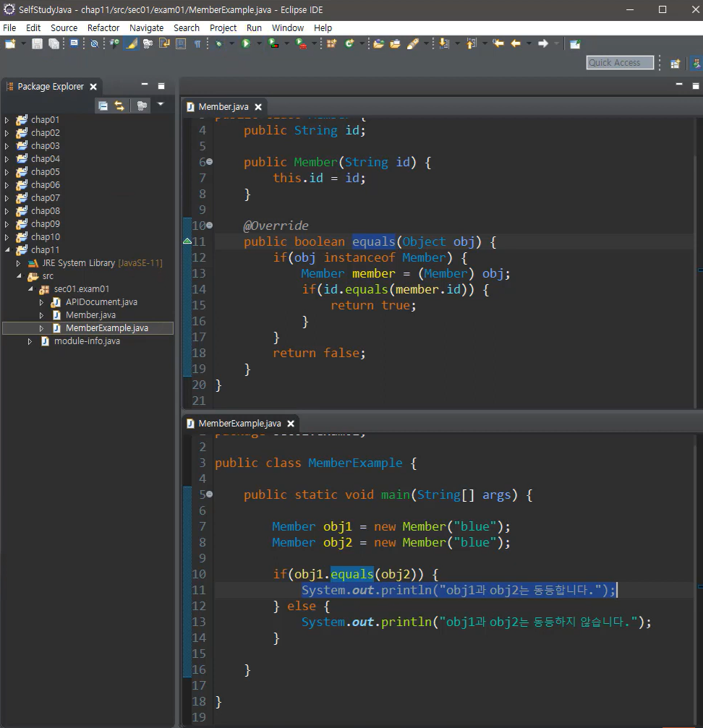Image resolution: width=703 pixels, height=728 pixels.
Task: Toggle Show Whitespace Characters
Action: pos(197,43)
